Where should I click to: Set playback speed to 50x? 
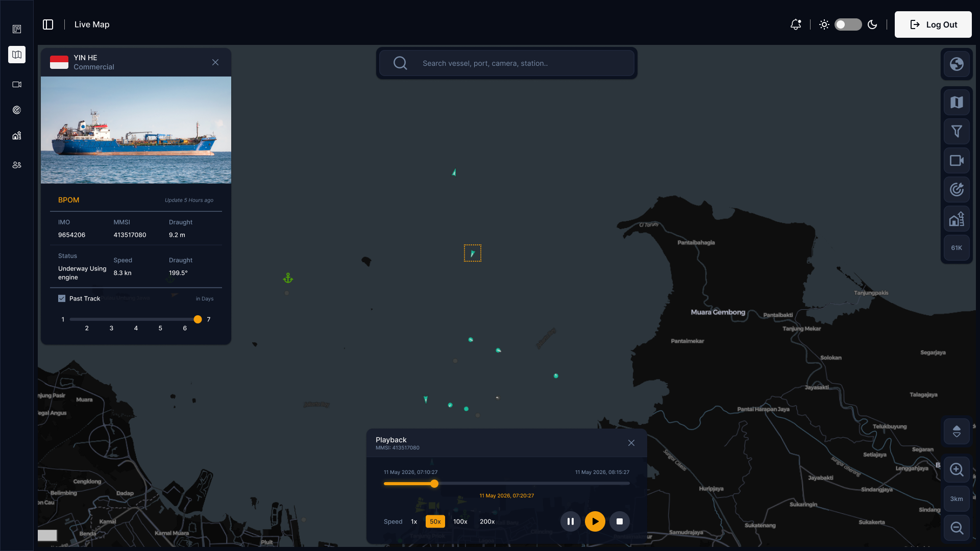click(x=435, y=521)
